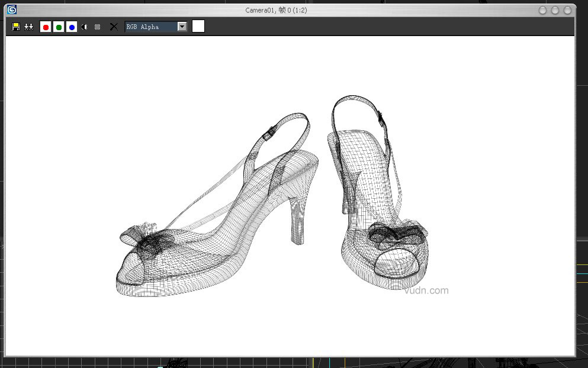588x368 pixels.
Task: Maximize window using middle round title button
Action: [x=555, y=10]
